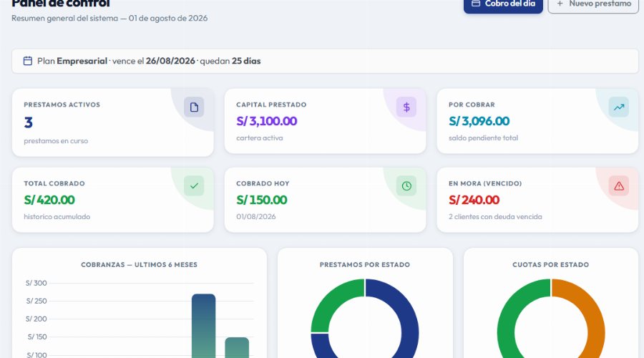Image resolution: width=644 pixels, height=358 pixels.
Task: Click the S/ 150 axis label
Action: point(37,337)
